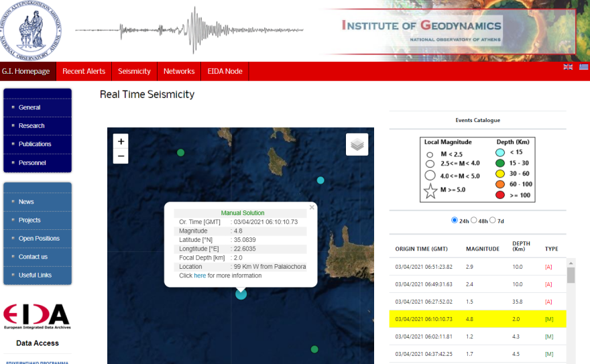
Task: Close the Manual Solution popup
Action: (312, 208)
